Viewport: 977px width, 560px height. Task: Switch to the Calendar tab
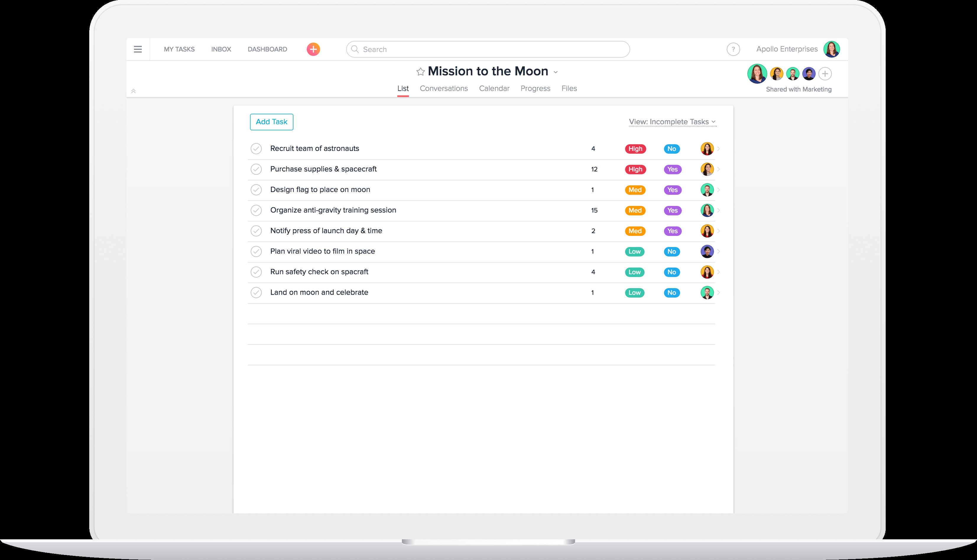494,88
